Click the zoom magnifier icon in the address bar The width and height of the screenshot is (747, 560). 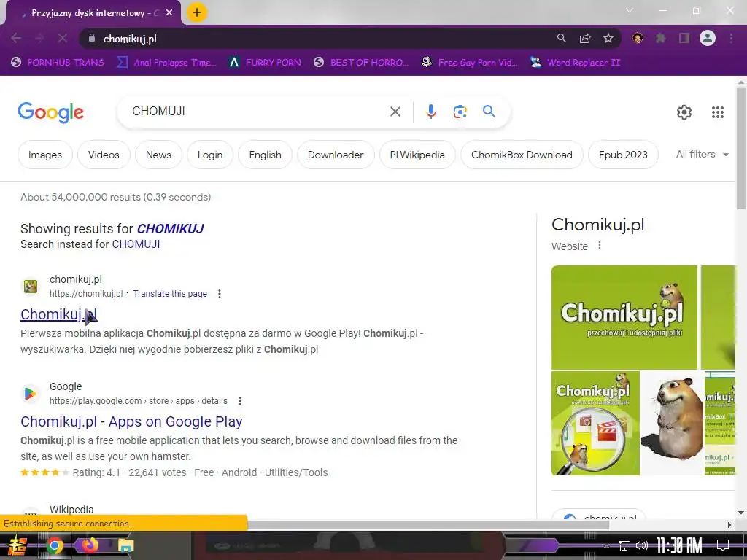tap(562, 38)
